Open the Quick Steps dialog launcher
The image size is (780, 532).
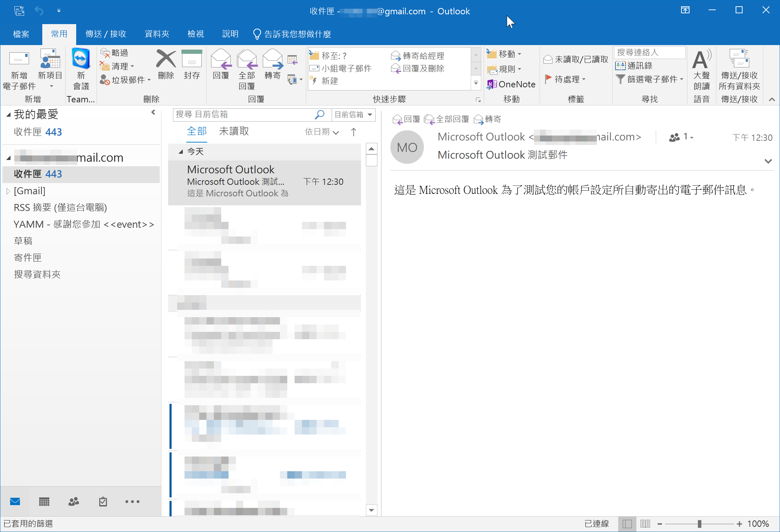[x=478, y=100]
